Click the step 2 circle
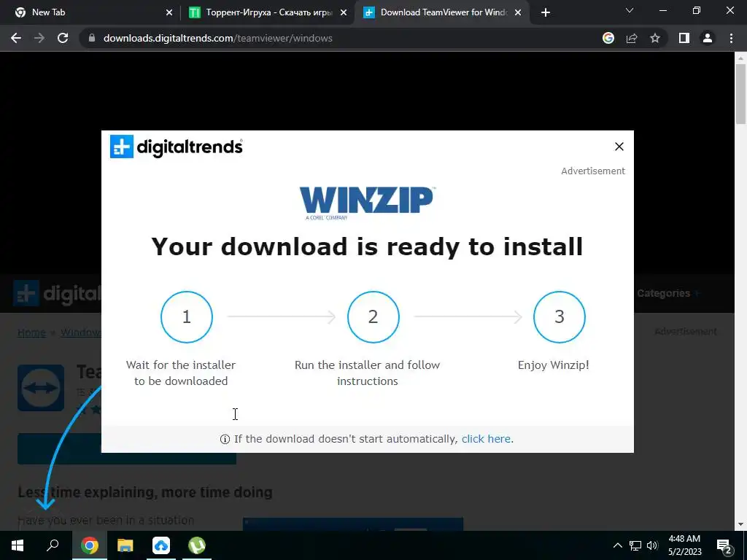Viewport: 747px width, 560px height. (x=373, y=316)
